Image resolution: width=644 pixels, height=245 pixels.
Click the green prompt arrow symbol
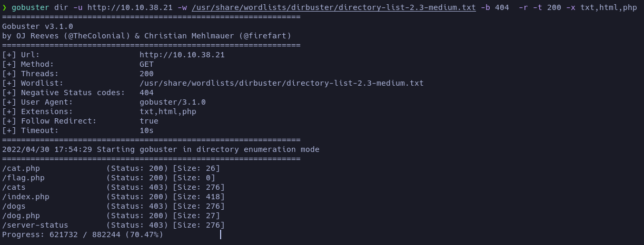pos(5,7)
